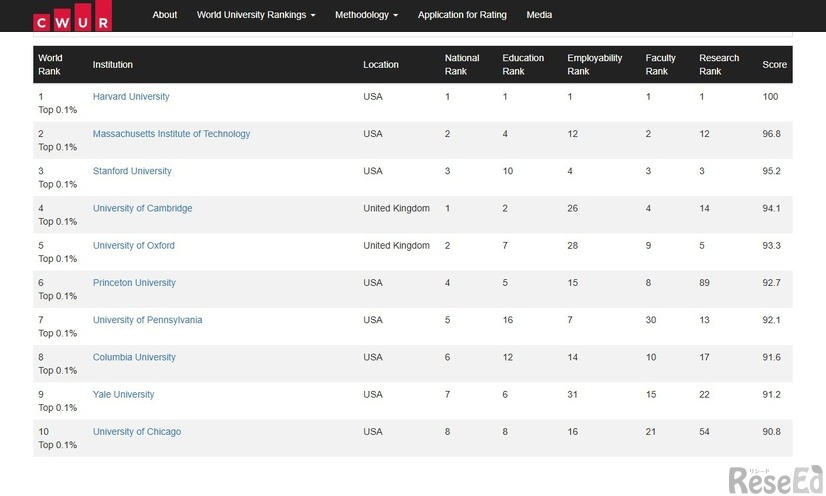Screen dimensions: 826x496
Task: Select Cambridge's score 94.1
Action: (771, 208)
